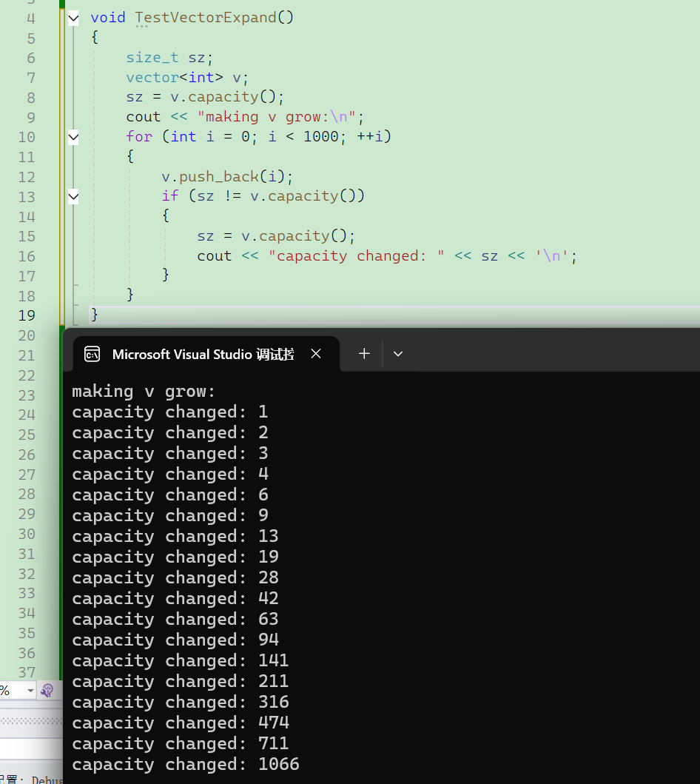700x784 pixels.
Task: Select the Microsoft Visual Studio debug console tab
Action: (x=206, y=354)
